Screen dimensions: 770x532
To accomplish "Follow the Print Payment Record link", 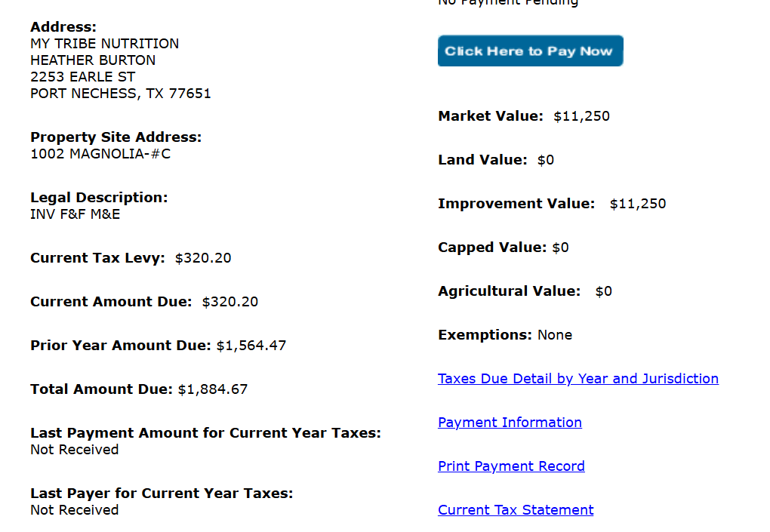I will (511, 466).
